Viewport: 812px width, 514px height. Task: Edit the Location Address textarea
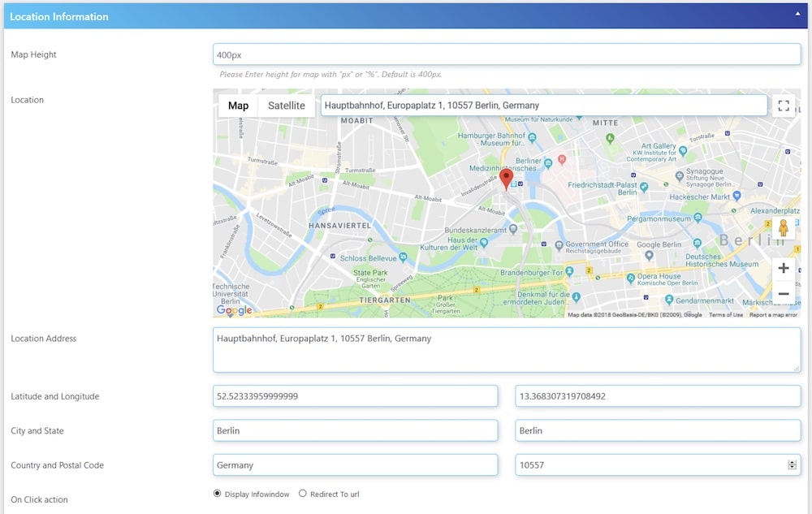(x=507, y=349)
